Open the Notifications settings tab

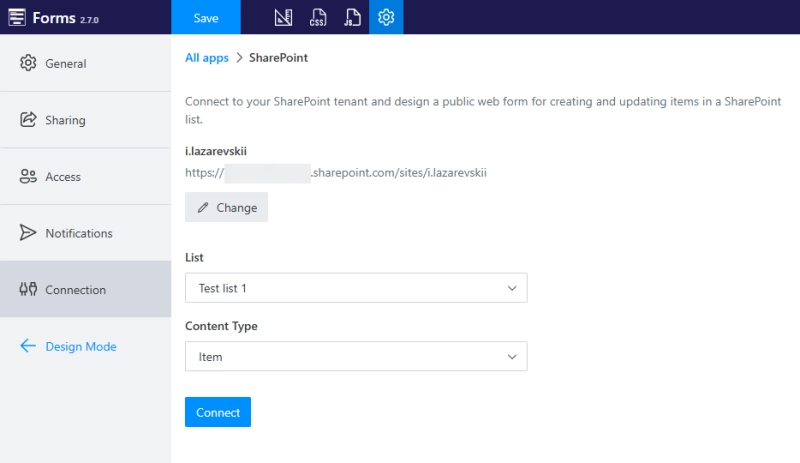click(x=86, y=233)
